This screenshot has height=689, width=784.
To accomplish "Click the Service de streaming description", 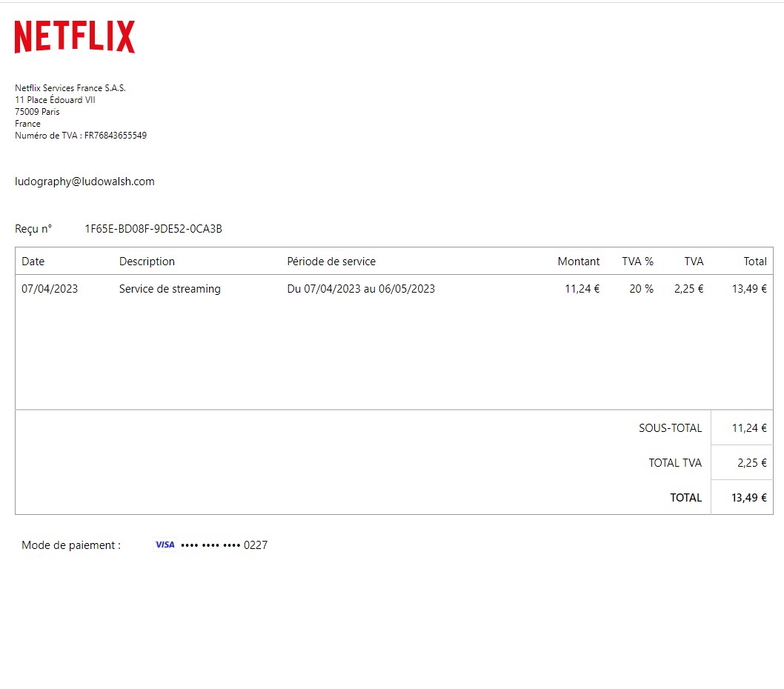I will pyautogui.click(x=170, y=289).
